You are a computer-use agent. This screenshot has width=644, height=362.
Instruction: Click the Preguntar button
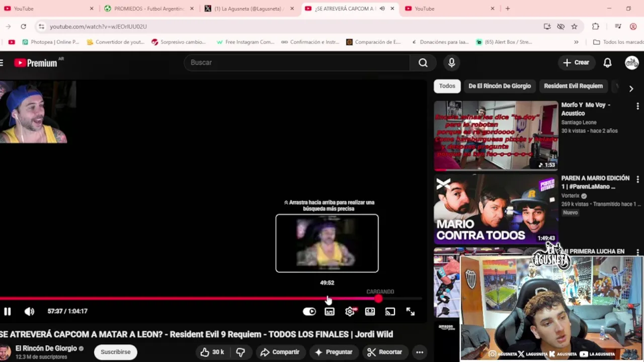point(334,352)
